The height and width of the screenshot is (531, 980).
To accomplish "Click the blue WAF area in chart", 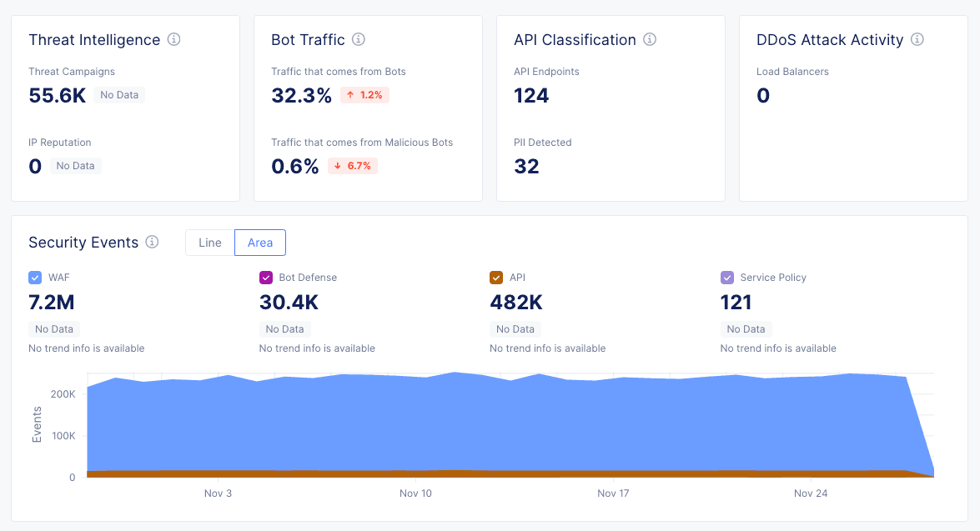I will point(500,425).
